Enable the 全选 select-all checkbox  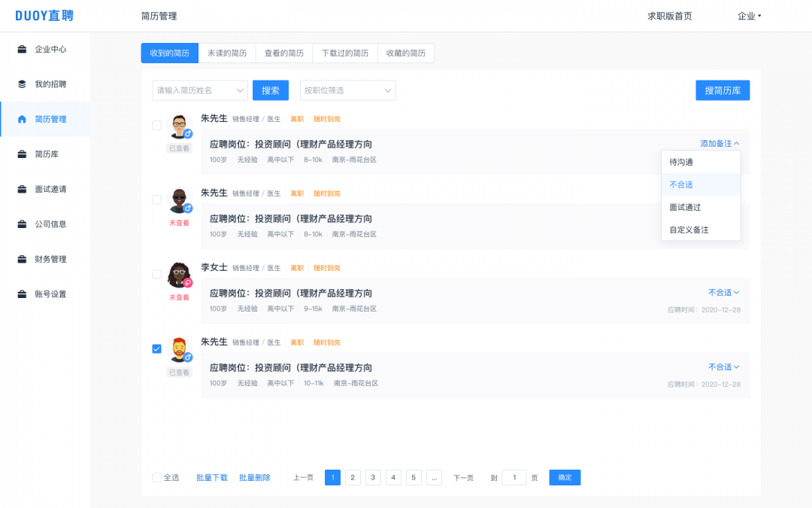(156, 477)
